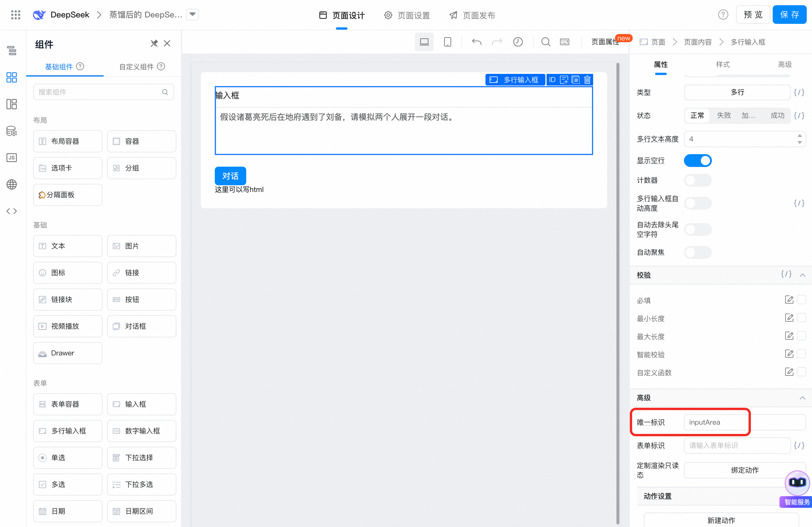Open the smart service robot assistant
This screenshot has width=812, height=527.
coord(797,483)
